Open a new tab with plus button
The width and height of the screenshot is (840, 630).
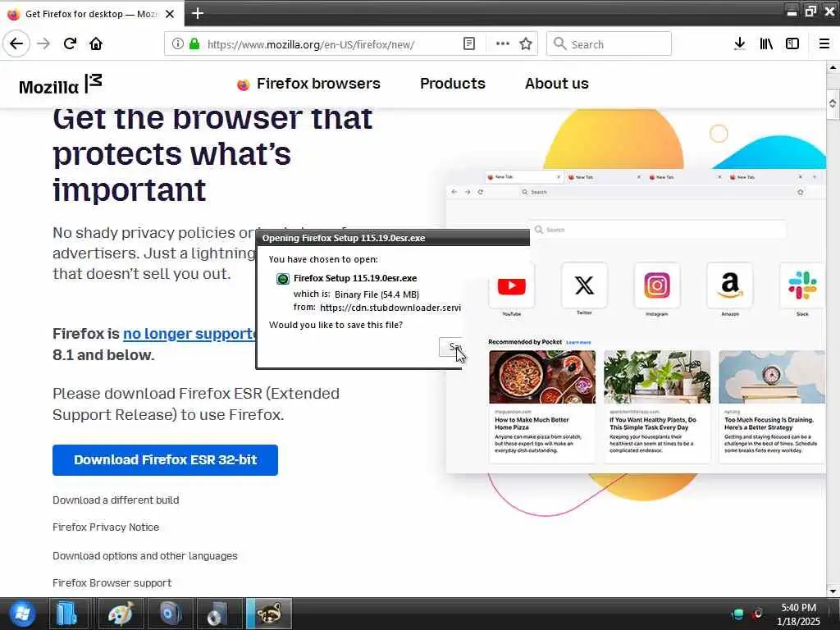point(197,13)
